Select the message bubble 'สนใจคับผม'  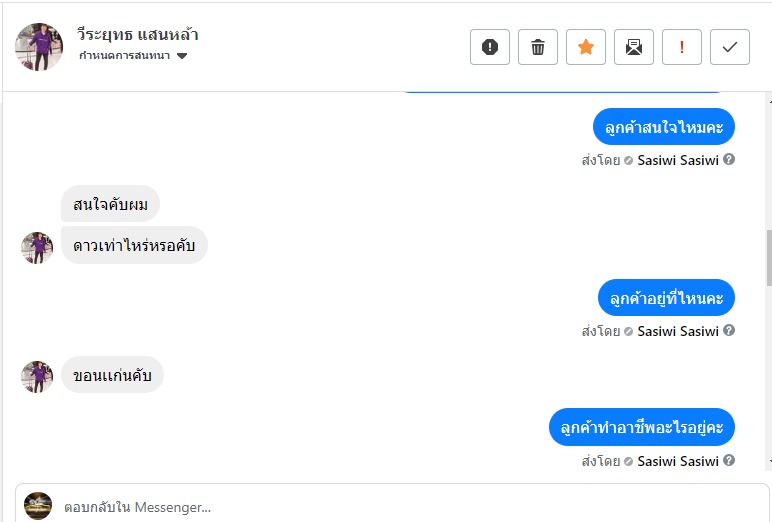click(110, 205)
